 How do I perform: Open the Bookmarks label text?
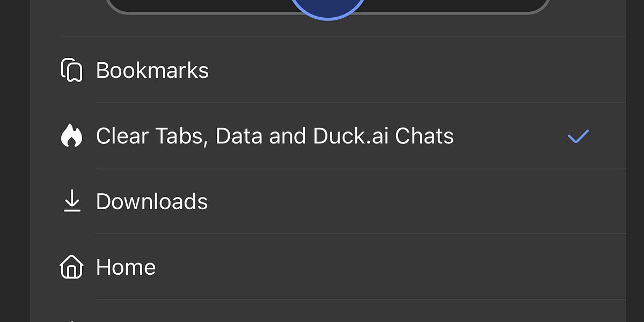152,70
